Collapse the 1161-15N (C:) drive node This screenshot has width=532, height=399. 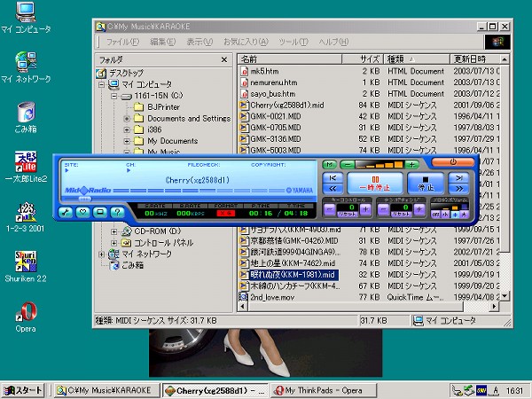coord(114,96)
